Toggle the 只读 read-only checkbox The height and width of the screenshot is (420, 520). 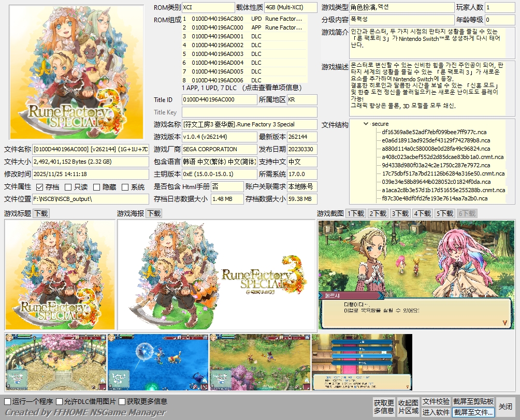click(x=68, y=187)
